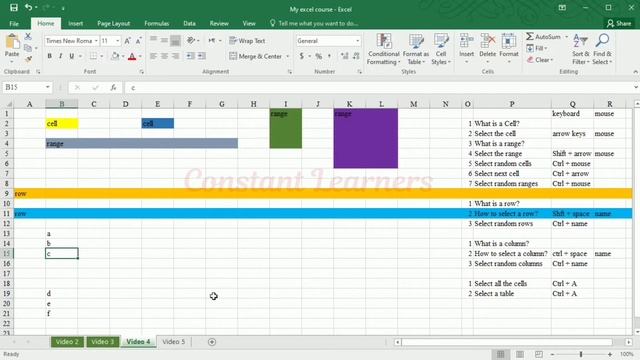The image size is (640, 360).
Task: Apply accounting dollar format
Action: tap(302, 56)
